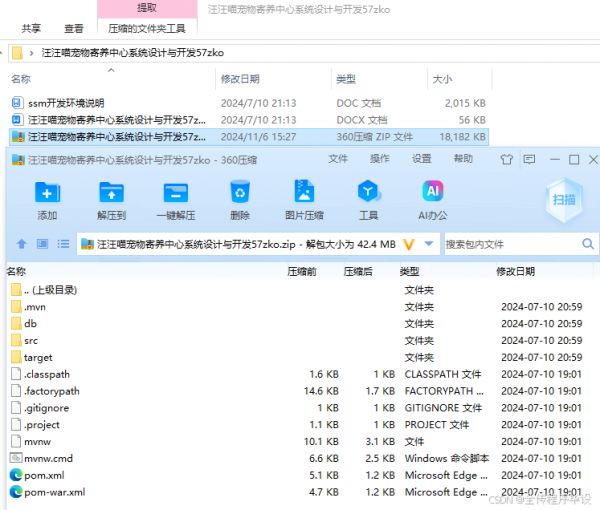Select the .gitignore file

tap(46, 408)
